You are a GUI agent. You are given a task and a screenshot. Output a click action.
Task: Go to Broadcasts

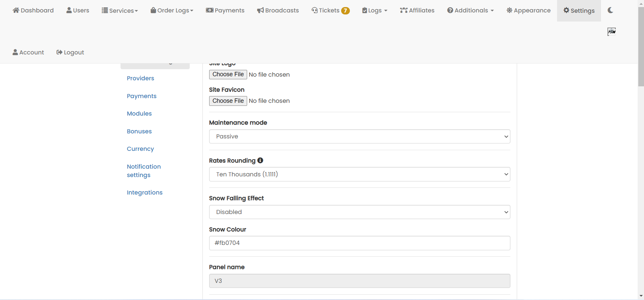(278, 10)
